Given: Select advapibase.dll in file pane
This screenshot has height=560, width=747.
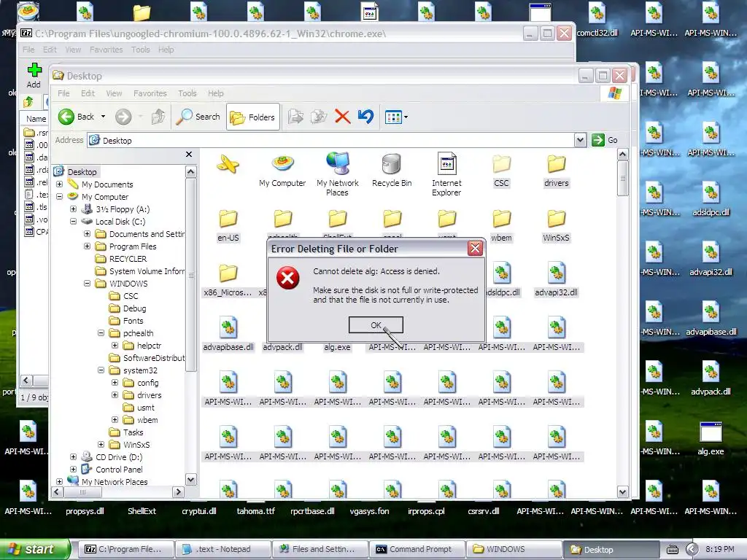Looking at the screenshot, I should 228,334.
